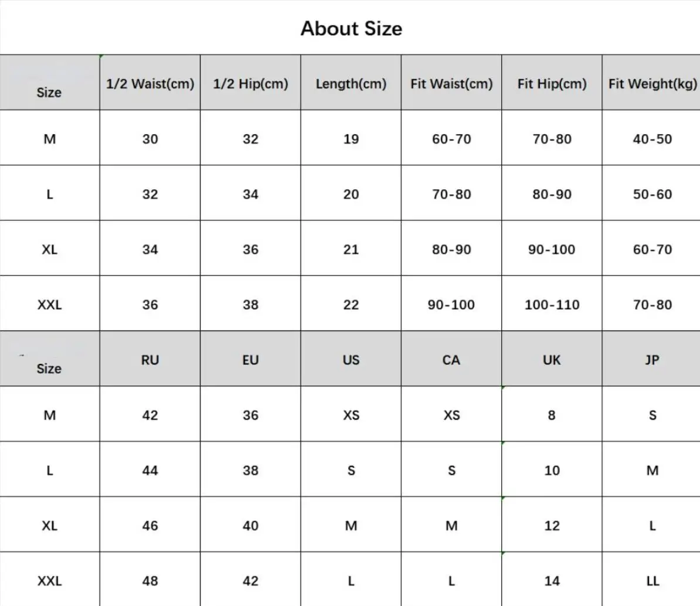Click the JP size LL cell
Image resolution: width=700 pixels, height=606 pixels.
pyautogui.click(x=652, y=581)
